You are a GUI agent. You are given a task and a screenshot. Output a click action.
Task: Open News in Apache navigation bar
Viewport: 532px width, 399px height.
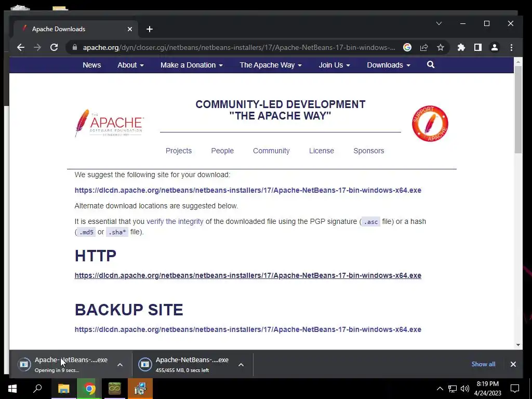91,65
